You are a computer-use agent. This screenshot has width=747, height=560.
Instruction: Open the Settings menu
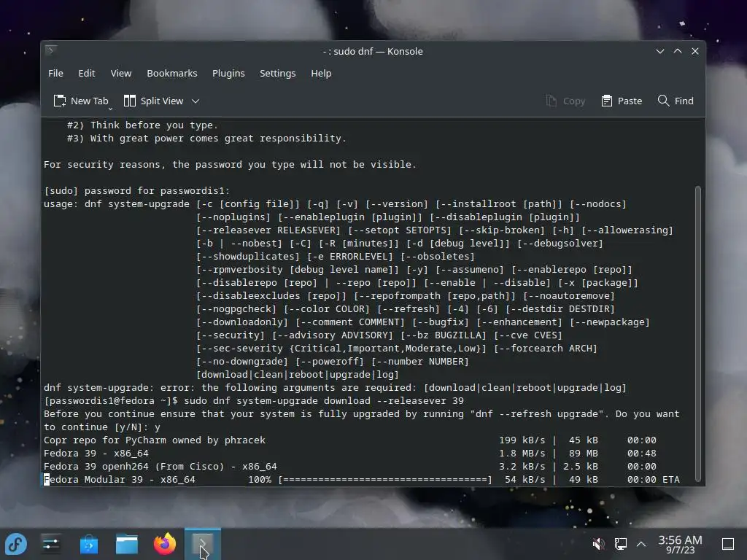click(277, 74)
